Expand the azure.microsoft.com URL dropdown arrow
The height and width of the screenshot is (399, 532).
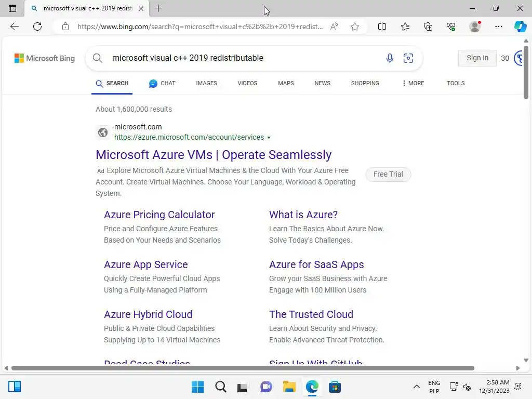coord(269,137)
